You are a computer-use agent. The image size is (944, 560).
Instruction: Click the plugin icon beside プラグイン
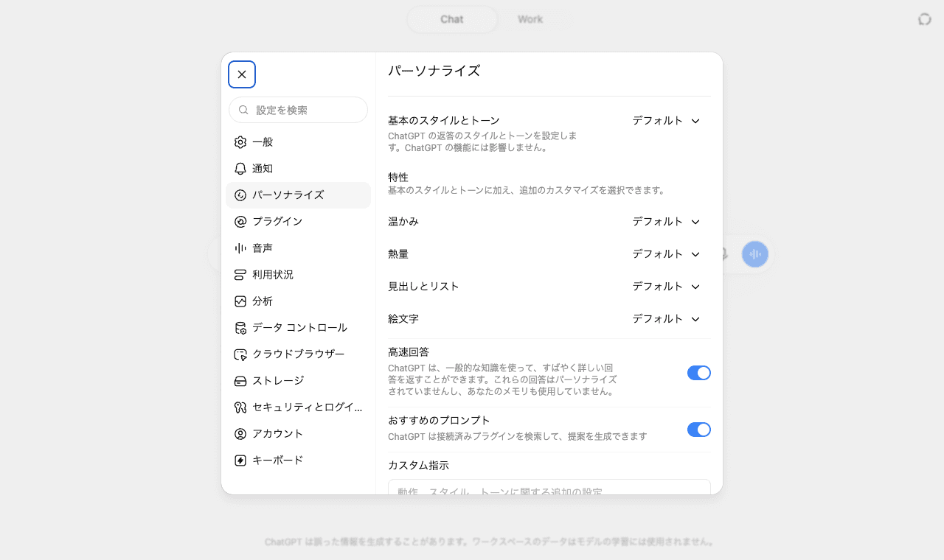pos(240,222)
